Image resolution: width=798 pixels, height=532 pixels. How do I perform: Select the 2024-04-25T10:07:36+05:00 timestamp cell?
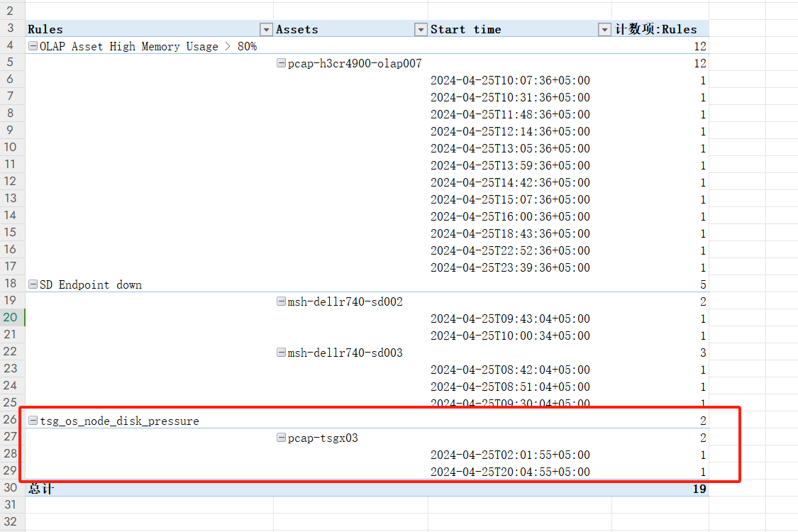point(510,81)
